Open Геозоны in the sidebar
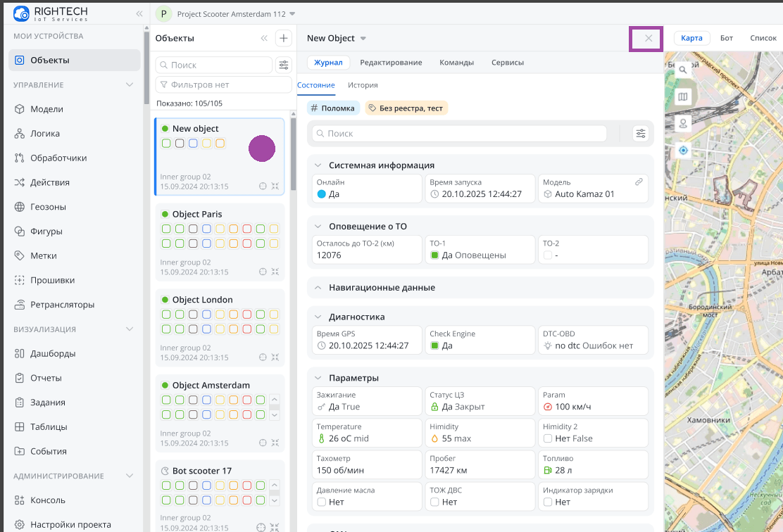The width and height of the screenshot is (783, 532). [x=48, y=207]
